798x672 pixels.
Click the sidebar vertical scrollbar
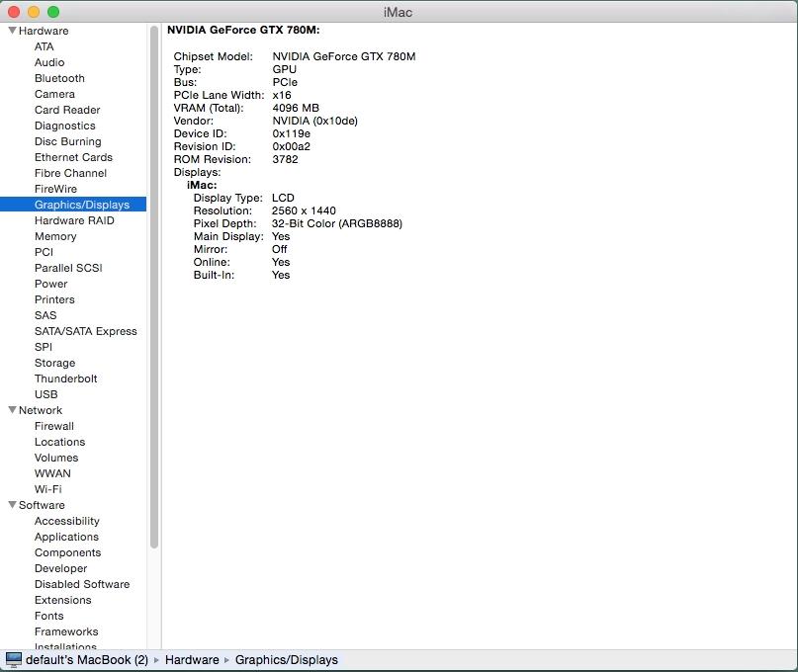coord(154,287)
